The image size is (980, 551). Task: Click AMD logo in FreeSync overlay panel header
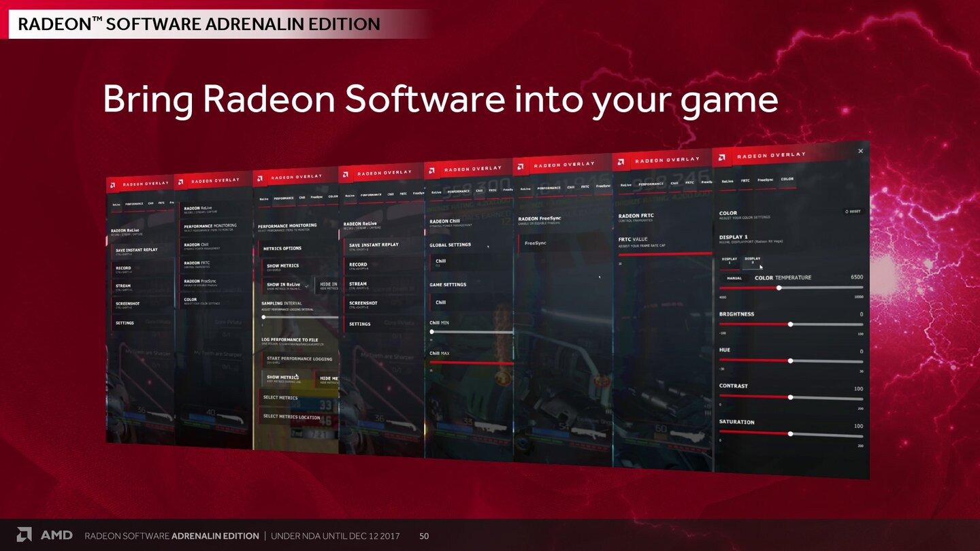point(521,165)
